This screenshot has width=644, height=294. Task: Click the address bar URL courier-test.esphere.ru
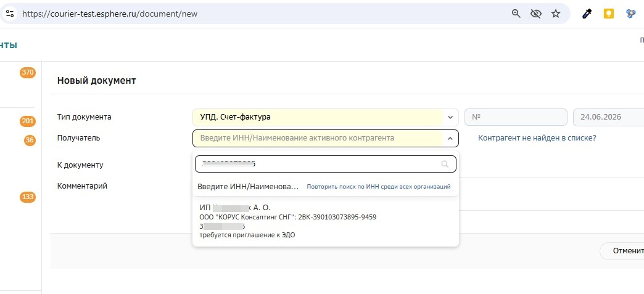[110, 14]
